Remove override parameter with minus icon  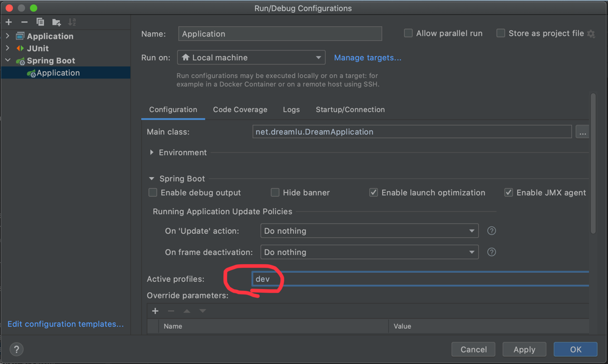171,311
